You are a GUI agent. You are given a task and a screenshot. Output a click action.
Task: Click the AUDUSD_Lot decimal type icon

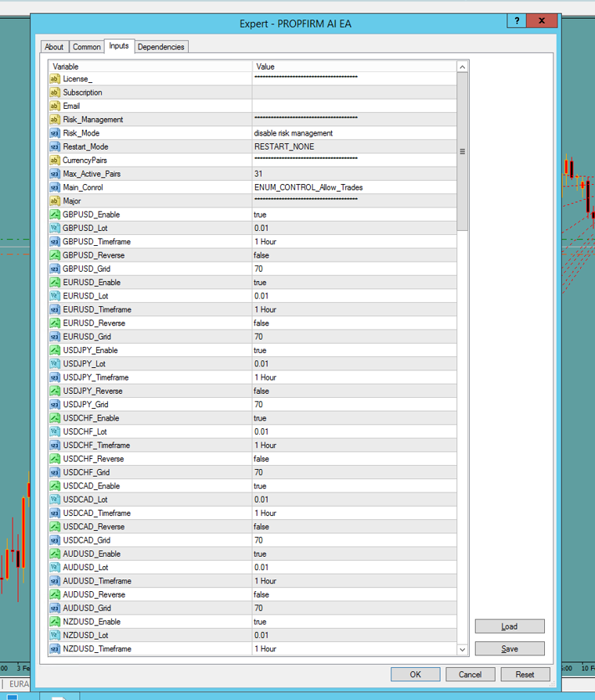(55, 568)
